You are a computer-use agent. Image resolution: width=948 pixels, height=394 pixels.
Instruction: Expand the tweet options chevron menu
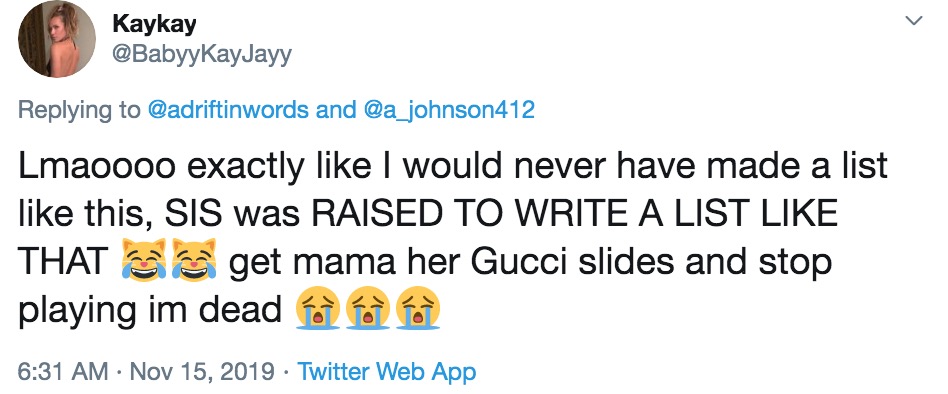tap(914, 21)
